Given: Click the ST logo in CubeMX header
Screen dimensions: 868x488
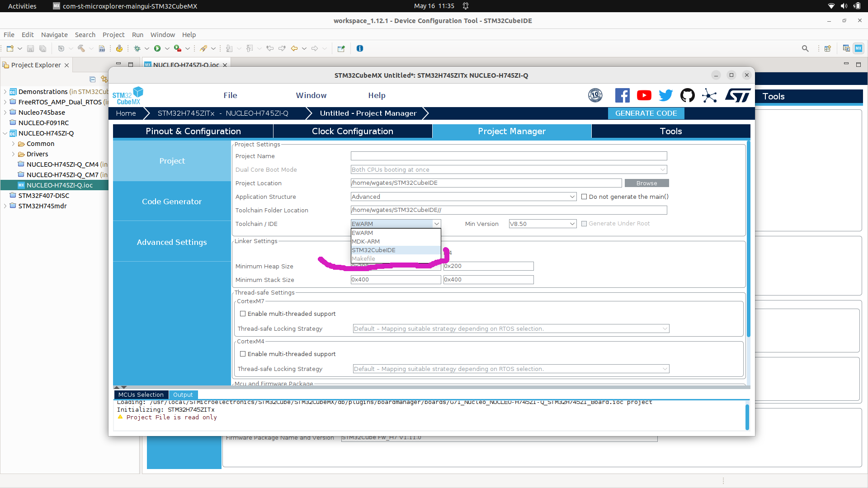Looking at the screenshot, I should click(x=738, y=95).
